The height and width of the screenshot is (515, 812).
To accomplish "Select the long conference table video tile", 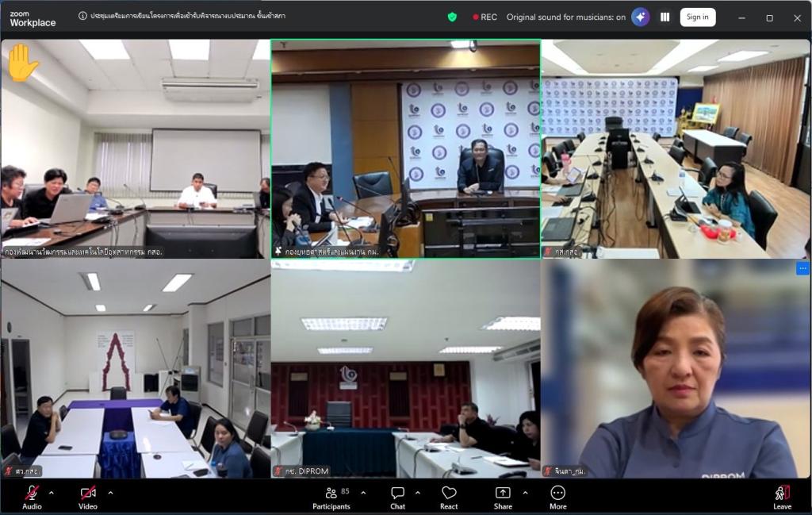I will [676, 148].
